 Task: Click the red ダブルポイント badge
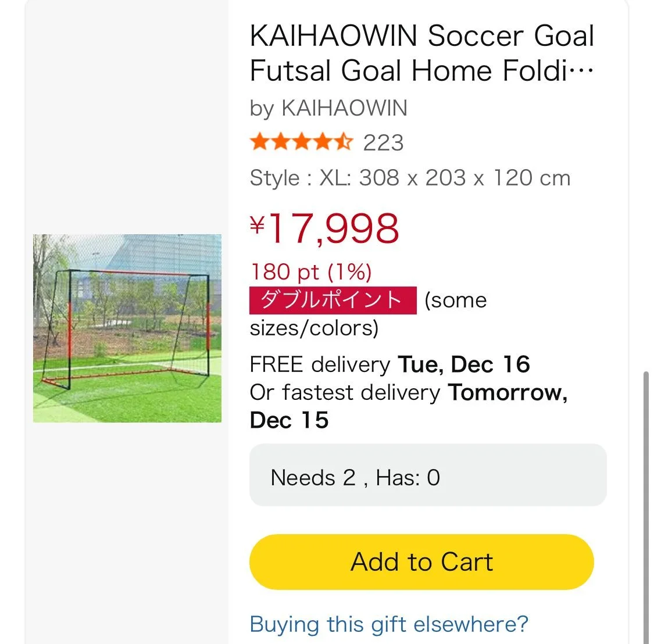(x=333, y=300)
